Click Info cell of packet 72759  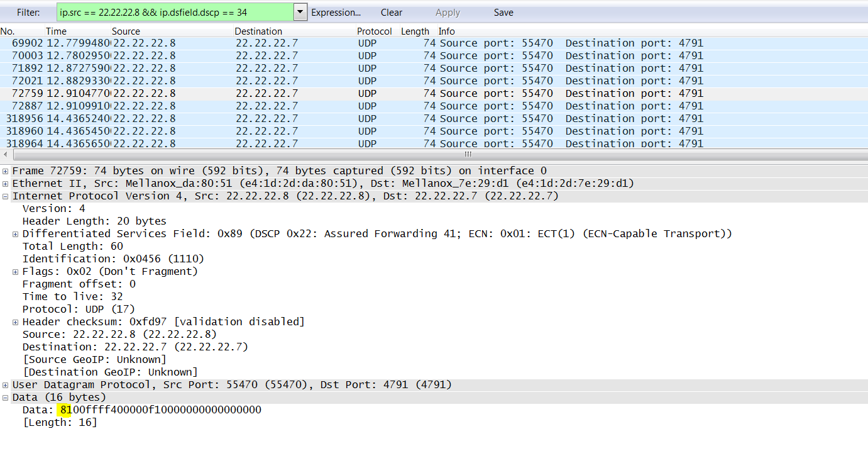point(571,94)
